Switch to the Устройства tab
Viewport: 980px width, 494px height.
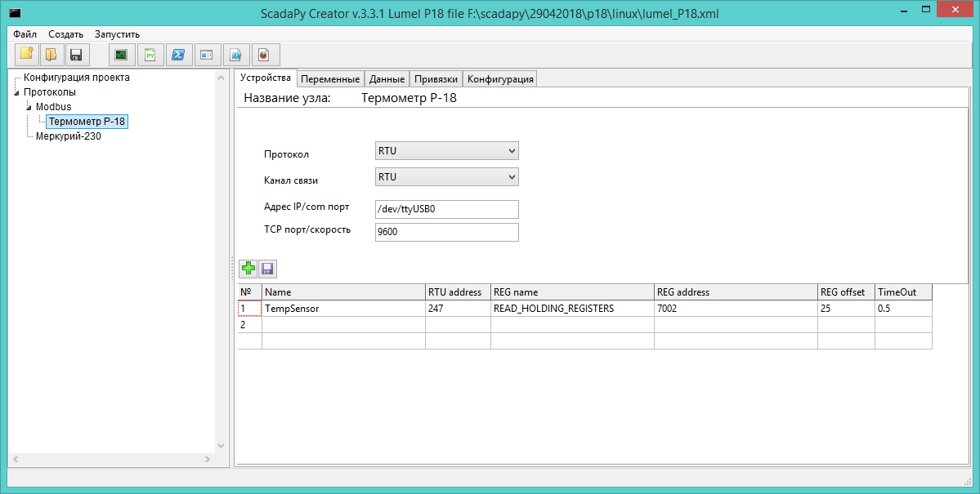(266, 78)
